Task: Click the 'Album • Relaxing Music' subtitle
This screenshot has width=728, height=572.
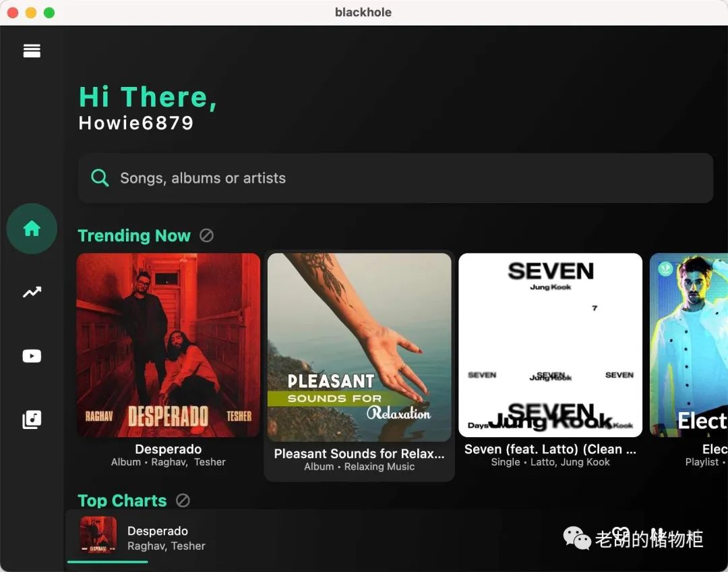Action: 359,467
